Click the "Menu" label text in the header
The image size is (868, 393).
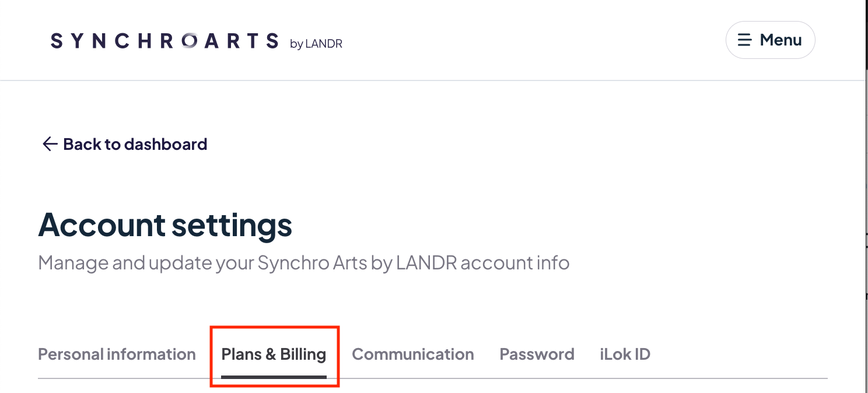[x=780, y=40]
